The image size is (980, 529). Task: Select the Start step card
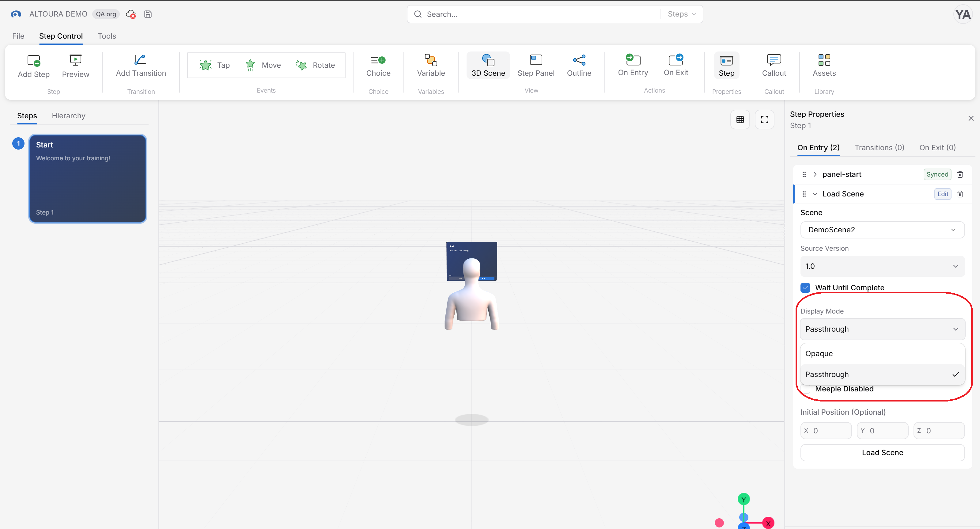(x=88, y=178)
